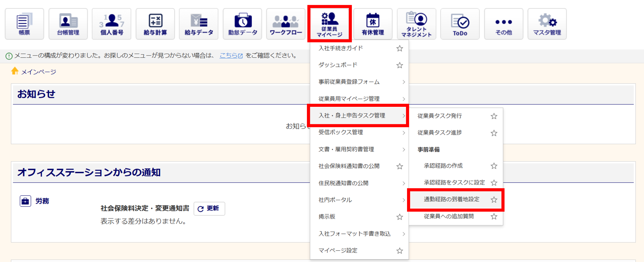Toggle star for ダッシュボード
Viewport: 644px width, 262px height.
tap(399, 65)
